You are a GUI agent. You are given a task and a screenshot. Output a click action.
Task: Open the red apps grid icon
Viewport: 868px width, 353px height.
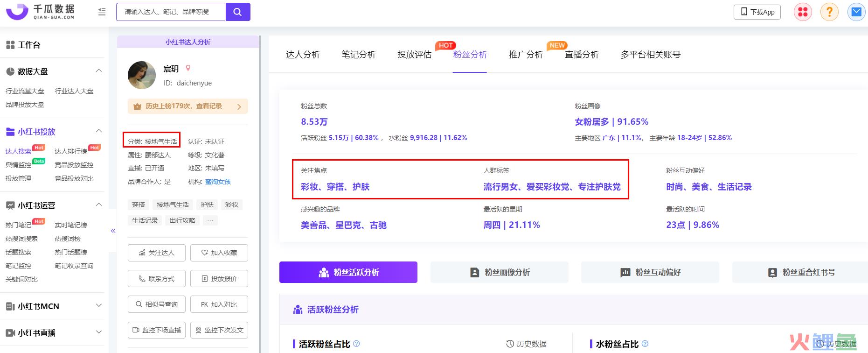tap(803, 12)
